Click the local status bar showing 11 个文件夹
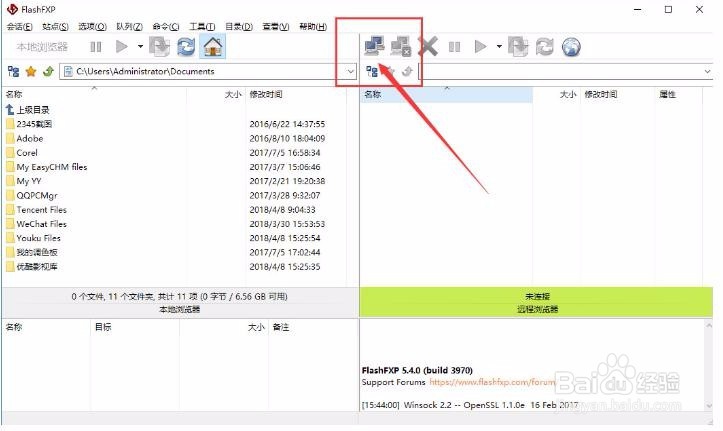The width and height of the screenshot is (723, 431). pos(180,302)
